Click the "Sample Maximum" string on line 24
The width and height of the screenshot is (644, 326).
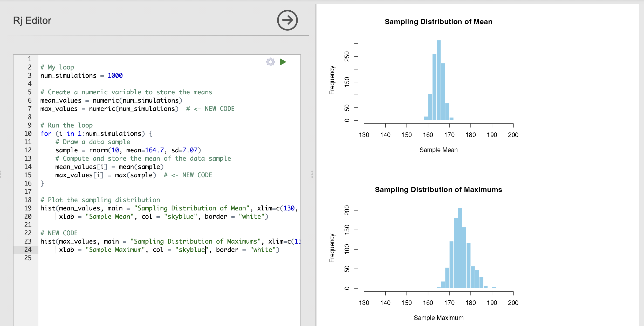pos(115,250)
